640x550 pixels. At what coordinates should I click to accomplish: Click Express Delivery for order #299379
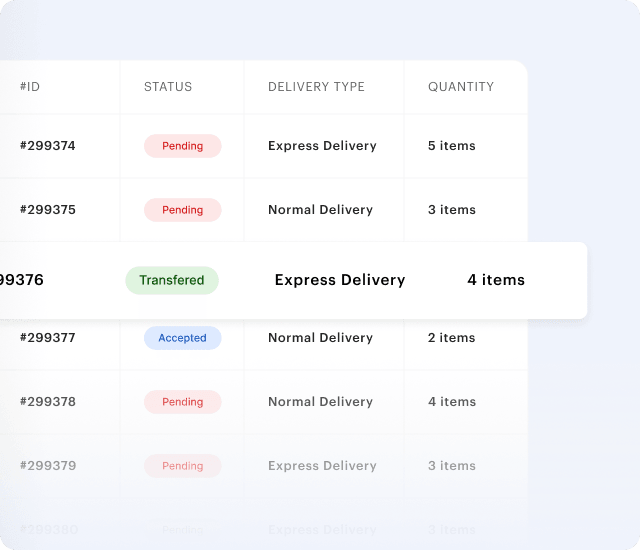coord(322,466)
